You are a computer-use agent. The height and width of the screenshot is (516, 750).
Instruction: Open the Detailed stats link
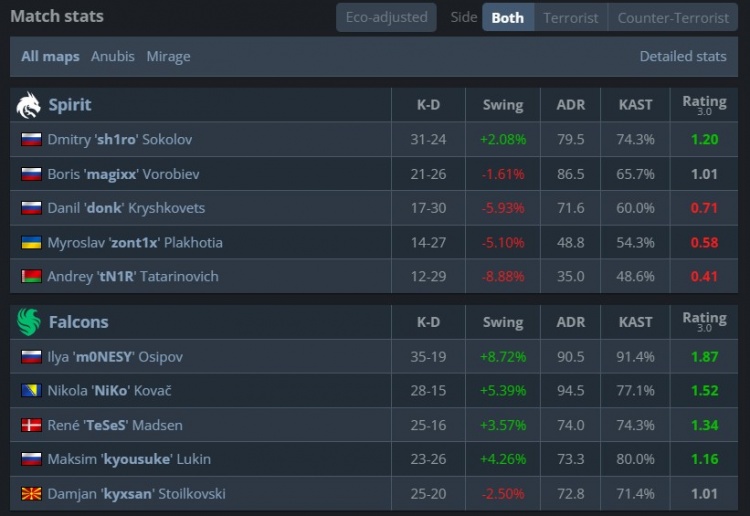683,56
